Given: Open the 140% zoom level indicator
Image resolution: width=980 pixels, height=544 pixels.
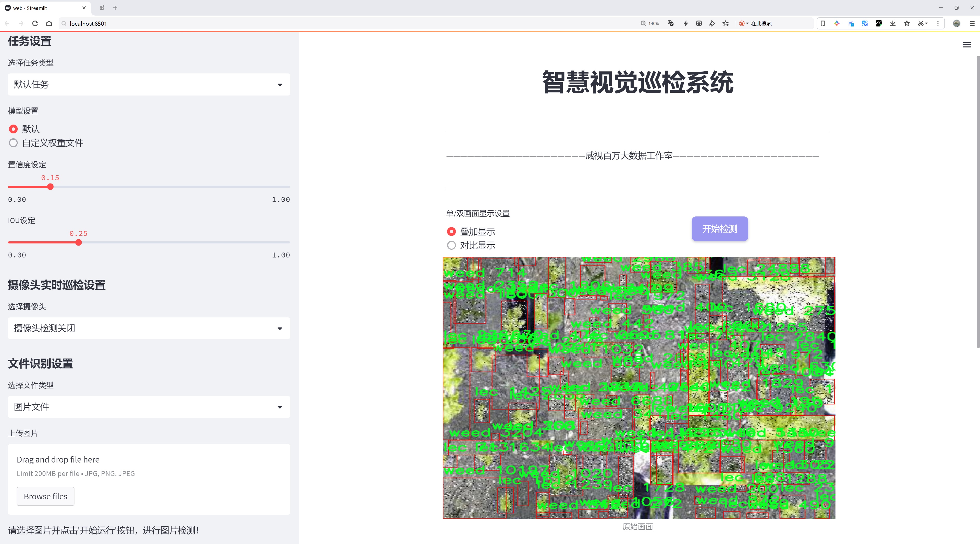Looking at the screenshot, I should (x=650, y=24).
